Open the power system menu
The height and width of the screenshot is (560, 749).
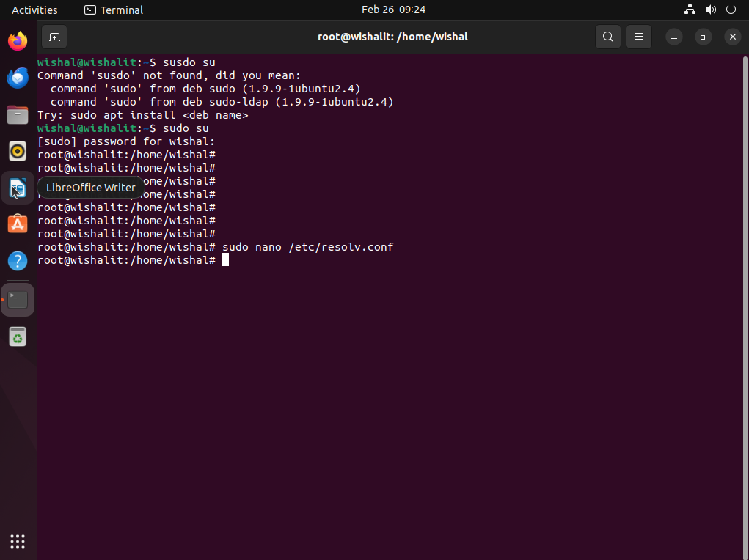[731, 10]
